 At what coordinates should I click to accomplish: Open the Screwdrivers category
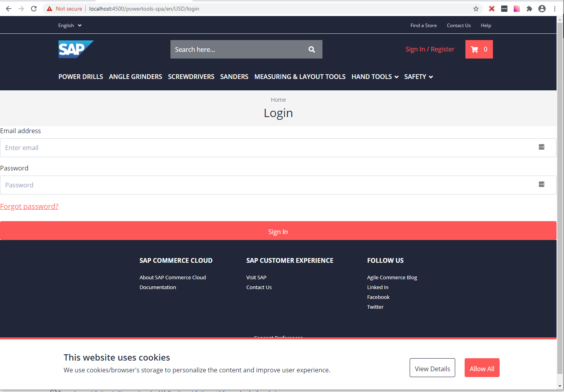pyautogui.click(x=191, y=77)
